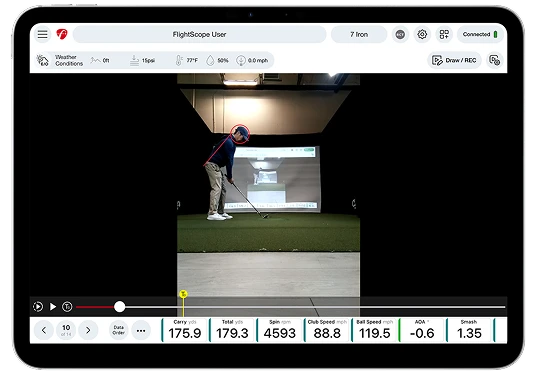Select the Ball Speed 119.5 tile
Screen dimensions: 540x375
pos(374,330)
